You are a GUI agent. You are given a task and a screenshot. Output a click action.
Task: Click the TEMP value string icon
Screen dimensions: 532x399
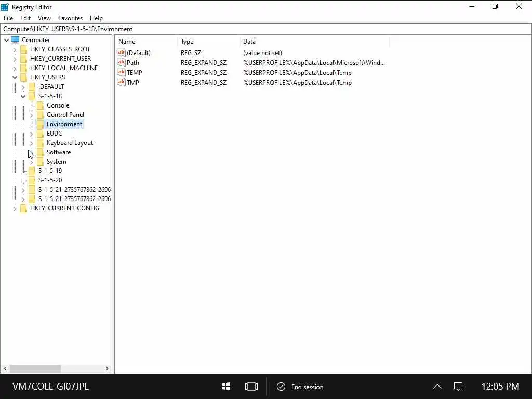(x=122, y=72)
